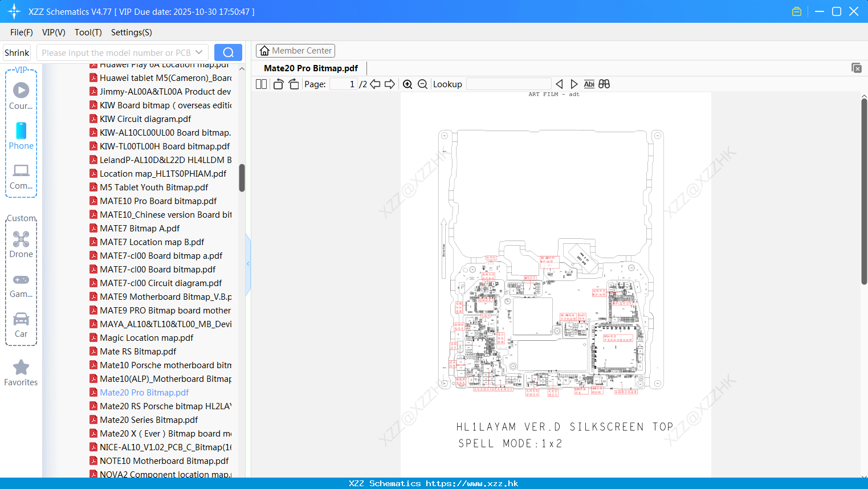Open MATE10 Pro Board bitmap.pdf
Viewport: 868px width, 489px height.
153,201
